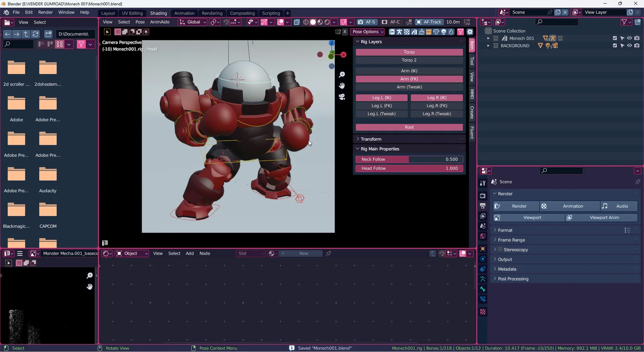Open the Global transform orientation dropdown
The height and width of the screenshot is (352, 644).
pyautogui.click(x=193, y=22)
